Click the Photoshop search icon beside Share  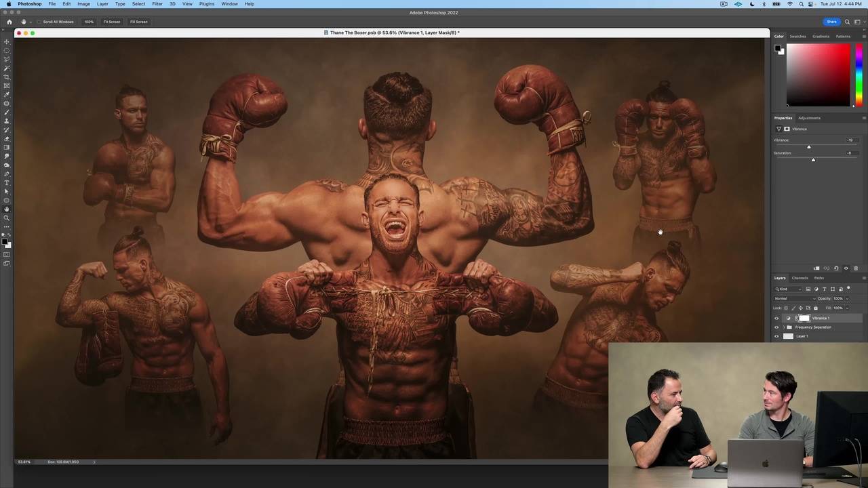847,22
